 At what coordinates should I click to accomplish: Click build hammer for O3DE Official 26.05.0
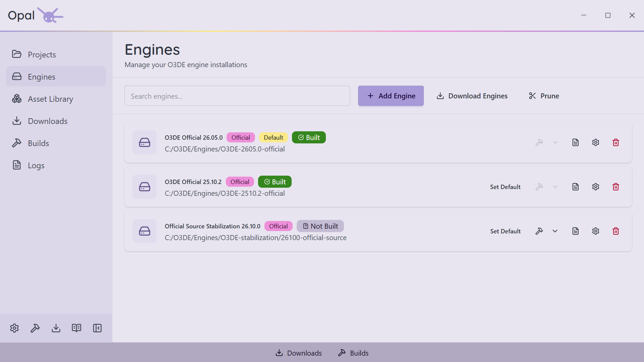[539, 142]
